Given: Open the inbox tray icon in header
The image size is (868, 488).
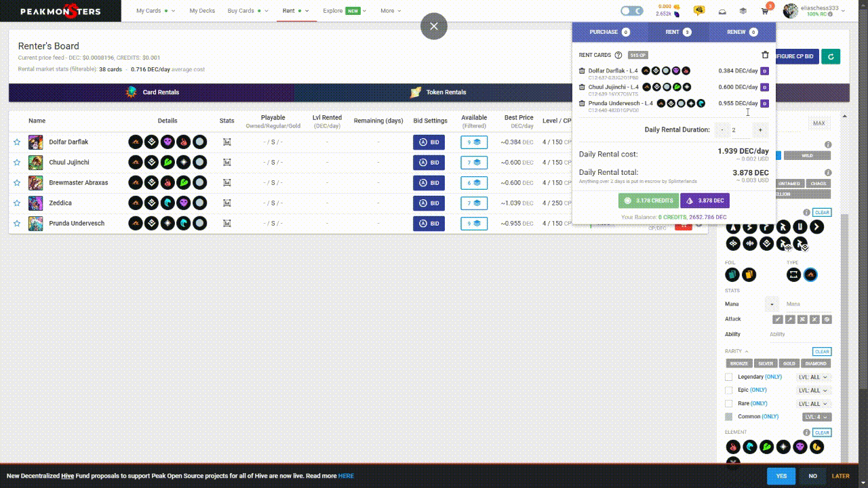Looking at the screenshot, I should click(x=723, y=11).
